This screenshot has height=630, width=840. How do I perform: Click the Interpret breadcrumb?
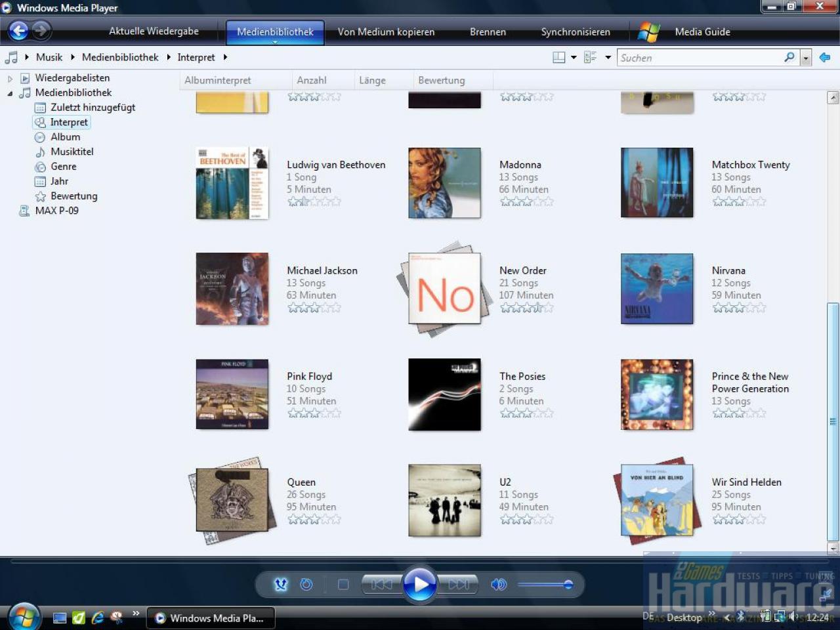[x=196, y=57]
